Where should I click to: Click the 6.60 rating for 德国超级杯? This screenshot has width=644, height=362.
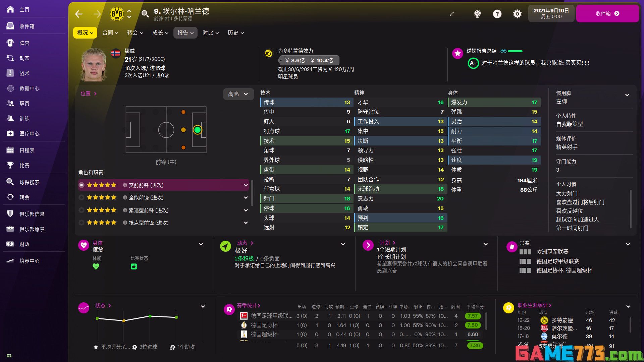click(x=473, y=335)
